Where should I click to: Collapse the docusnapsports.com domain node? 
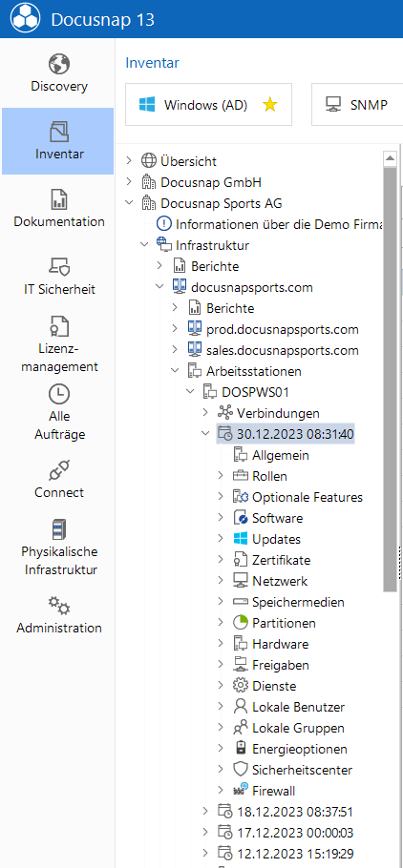pyautogui.click(x=159, y=287)
